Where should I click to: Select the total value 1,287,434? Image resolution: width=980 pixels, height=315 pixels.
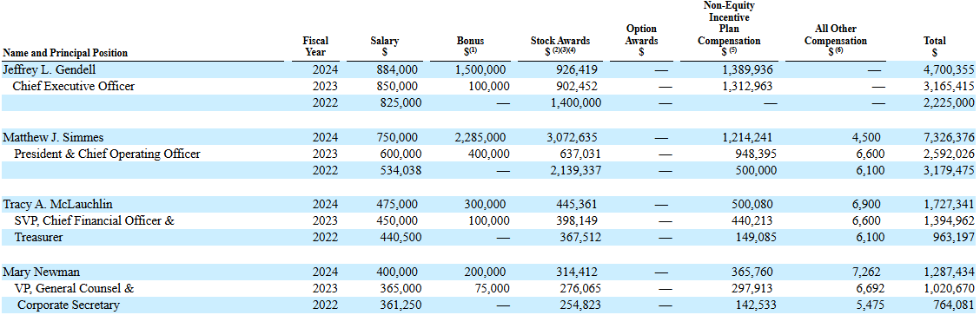(x=949, y=272)
